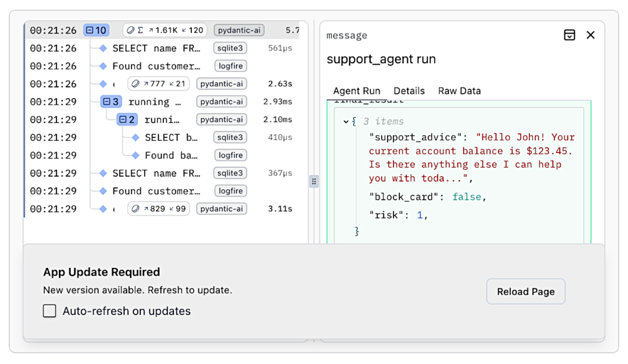This screenshot has height=364, width=628.
Task: Click the diamond icon beside 'Found ba...' log
Action: pyautogui.click(x=136, y=155)
